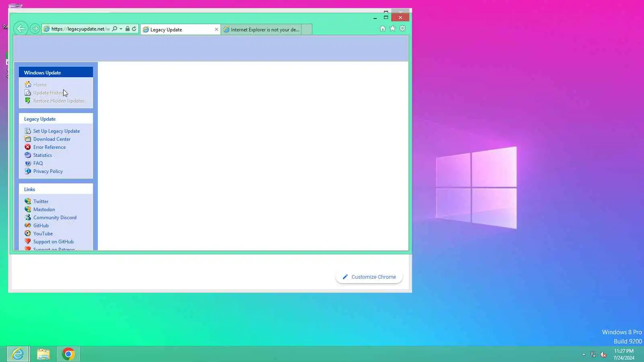Open Favorites with the star icon
The image size is (644, 362).
point(392,29)
